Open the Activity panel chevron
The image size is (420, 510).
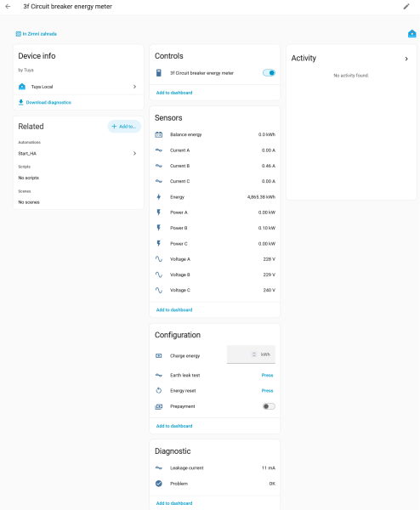point(406,59)
